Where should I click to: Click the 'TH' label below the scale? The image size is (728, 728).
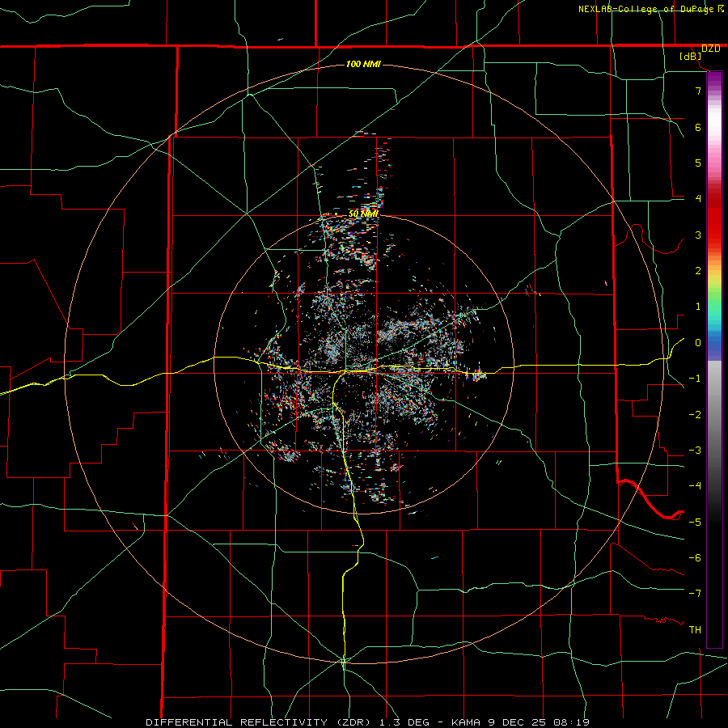(695, 630)
